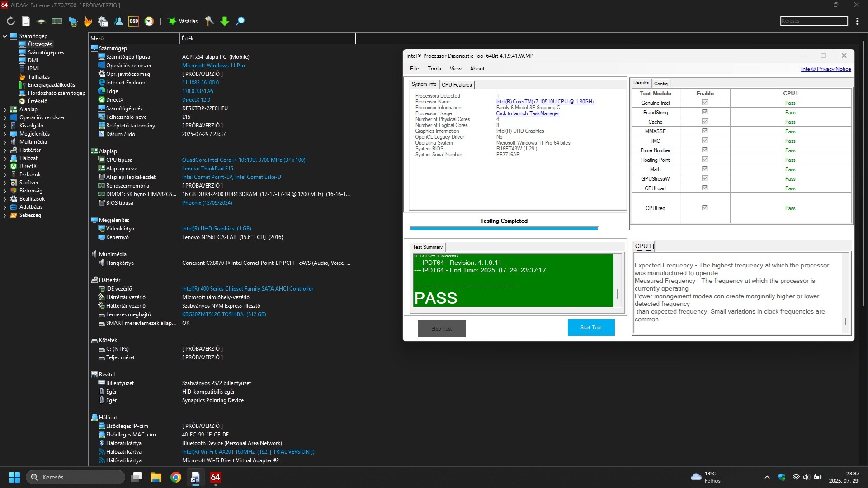Image resolution: width=868 pixels, height=488 pixels.
Task: Collapse the Számítógép tree node
Action: [x=5, y=36]
